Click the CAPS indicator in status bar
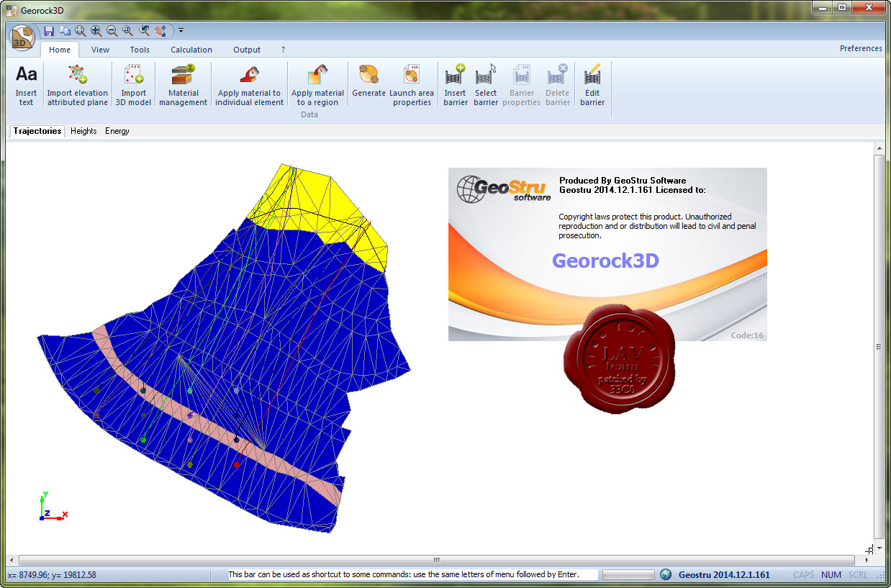This screenshot has width=891, height=588. (x=804, y=575)
